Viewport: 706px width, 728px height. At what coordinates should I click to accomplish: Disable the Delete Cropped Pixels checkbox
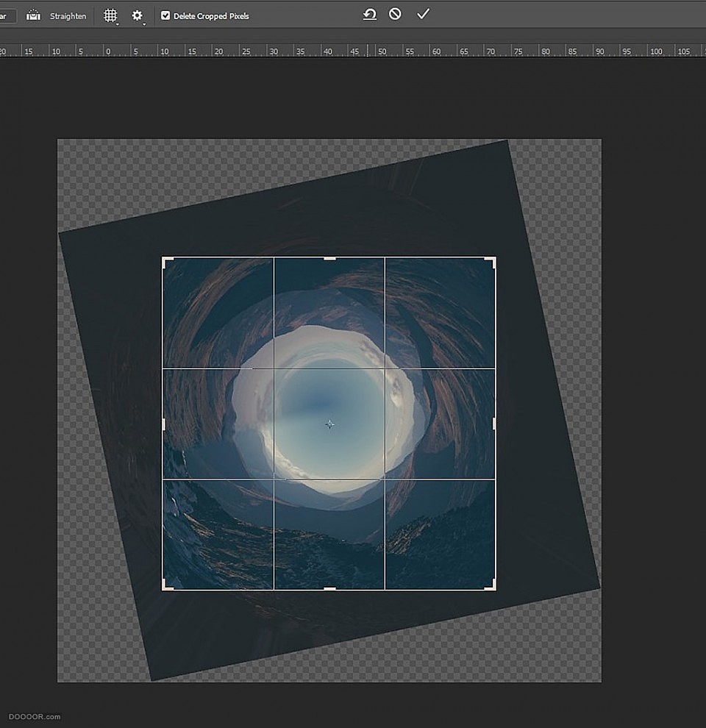coord(166,15)
